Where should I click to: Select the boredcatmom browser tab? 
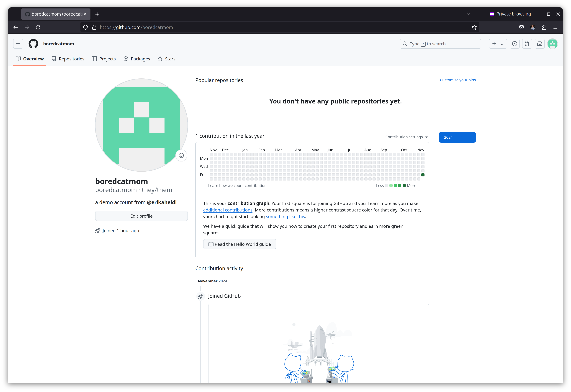click(56, 14)
